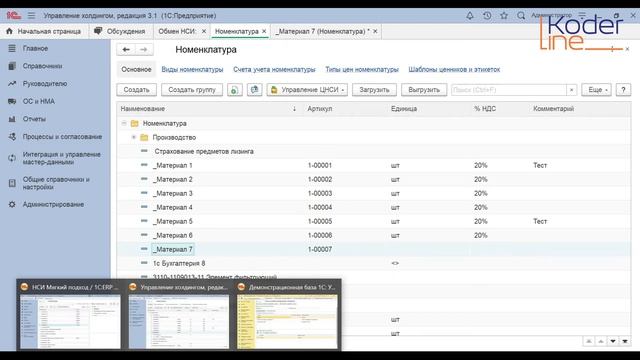Click the search magnifier icon
Viewport: 640px width, 360px height.
(521, 16)
